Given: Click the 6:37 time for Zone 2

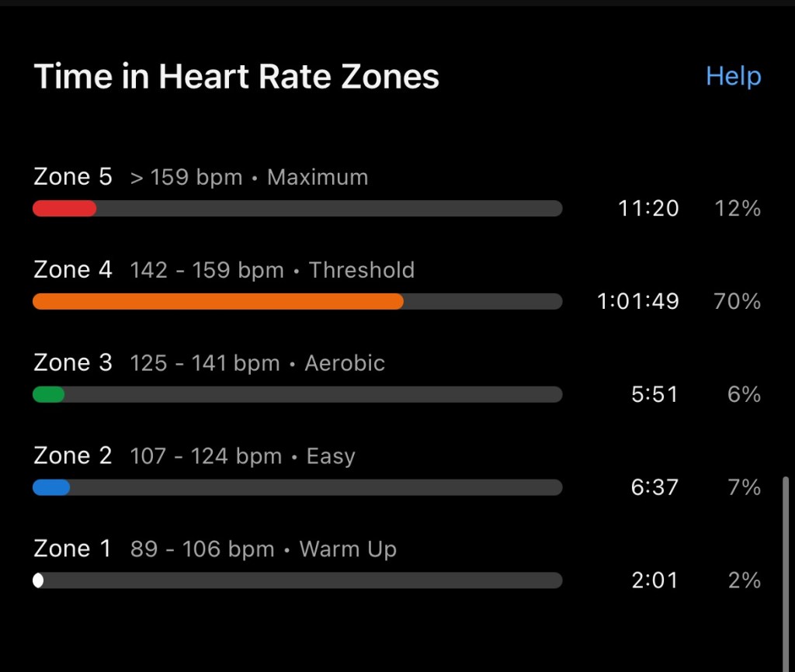Looking at the screenshot, I should pos(654,487).
